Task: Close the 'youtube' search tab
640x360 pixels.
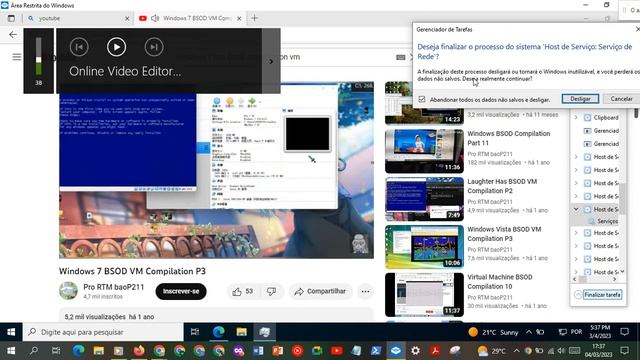Action: click(x=127, y=18)
